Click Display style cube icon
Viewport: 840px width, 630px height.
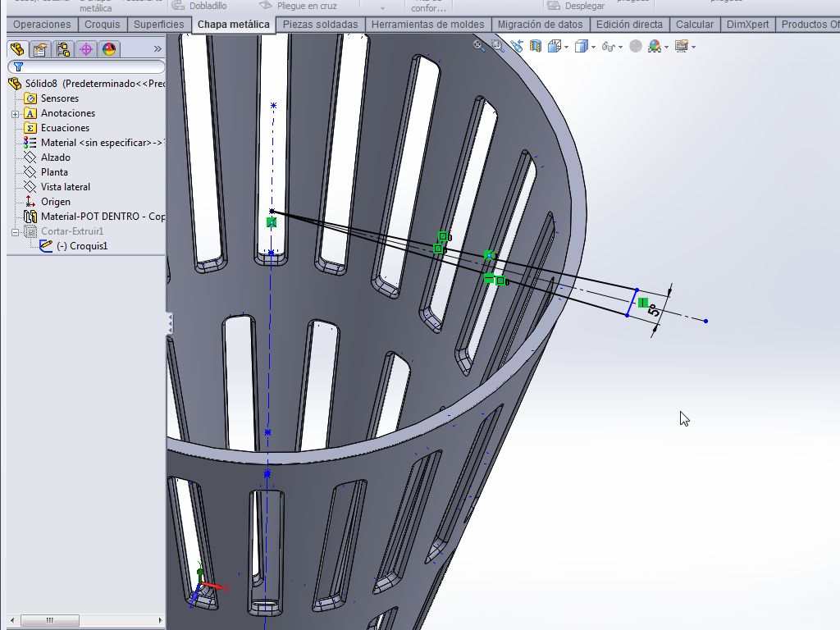pyautogui.click(x=582, y=47)
